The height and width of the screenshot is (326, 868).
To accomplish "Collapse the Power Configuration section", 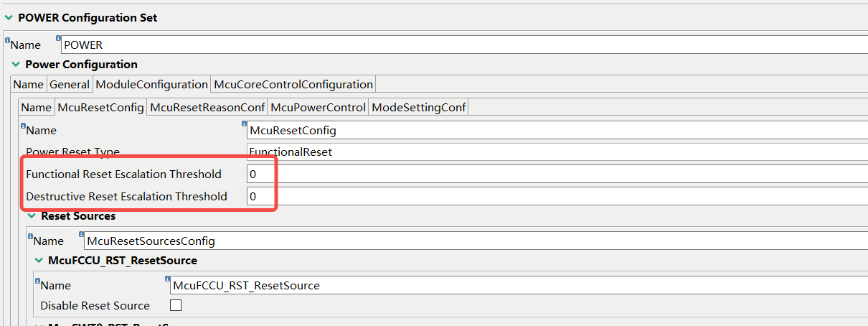I will [x=16, y=65].
